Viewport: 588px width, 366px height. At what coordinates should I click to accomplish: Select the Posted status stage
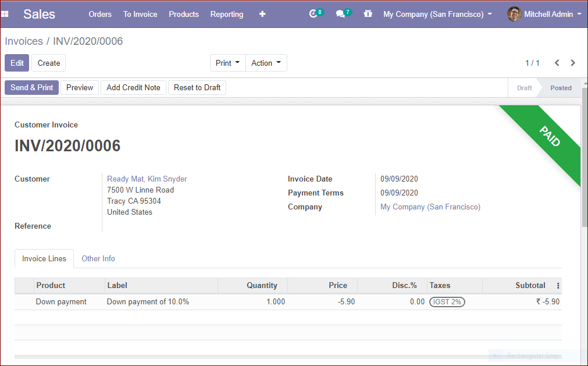pos(561,88)
